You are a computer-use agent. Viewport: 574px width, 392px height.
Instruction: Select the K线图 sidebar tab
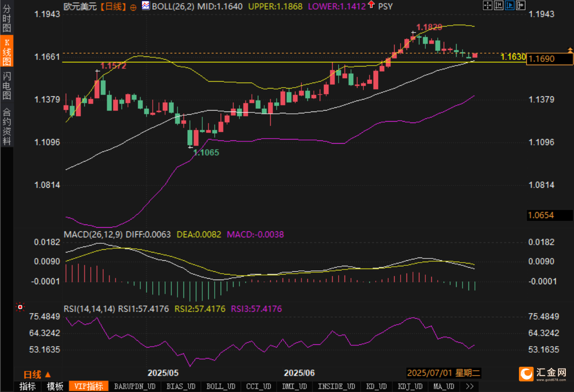[7, 51]
